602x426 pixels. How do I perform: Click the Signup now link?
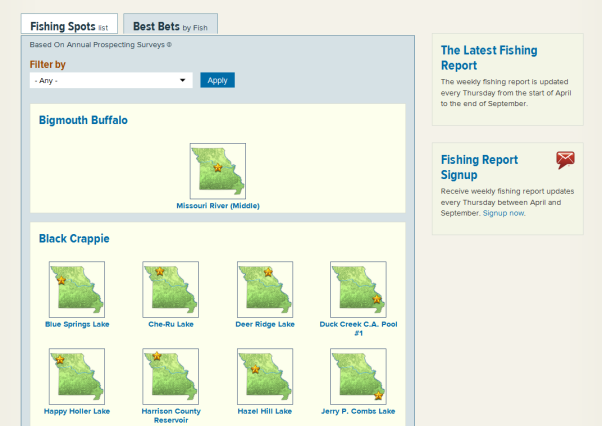tap(504, 213)
